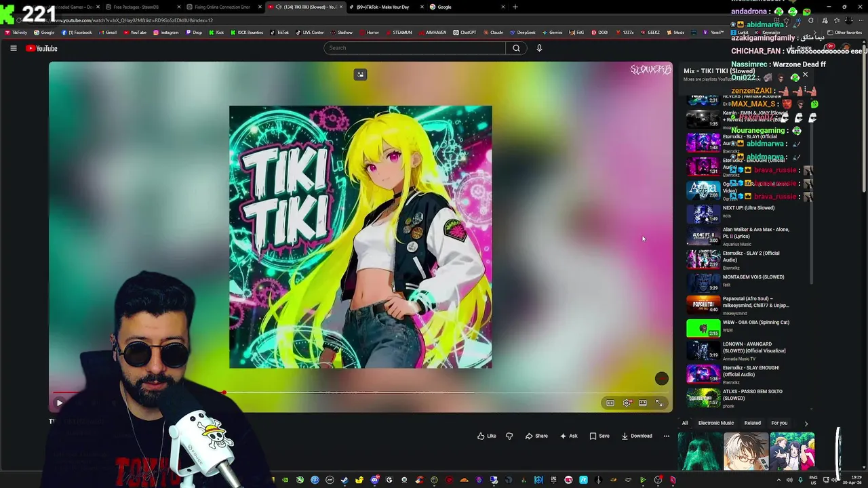Open the STEAMUN bookmark
The image size is (868, 488).
click(x=399, y=33)
